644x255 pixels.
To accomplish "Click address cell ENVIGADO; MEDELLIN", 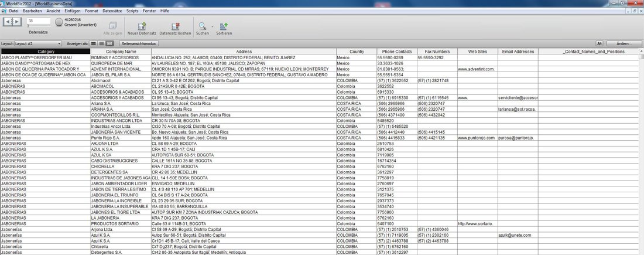I will (244, 183).
